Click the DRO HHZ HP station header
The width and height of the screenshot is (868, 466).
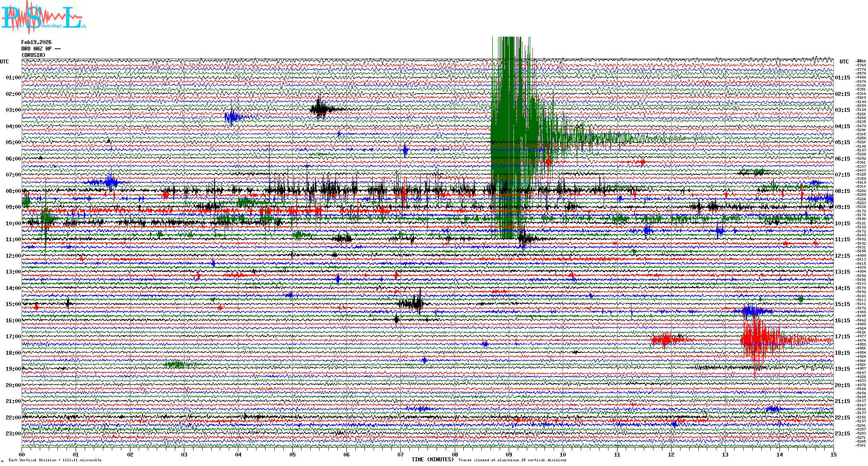point(41,49)
